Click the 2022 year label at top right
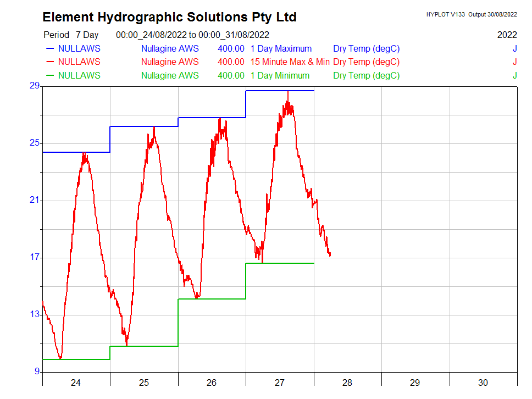532x399 pixels. tap(507, 35)
